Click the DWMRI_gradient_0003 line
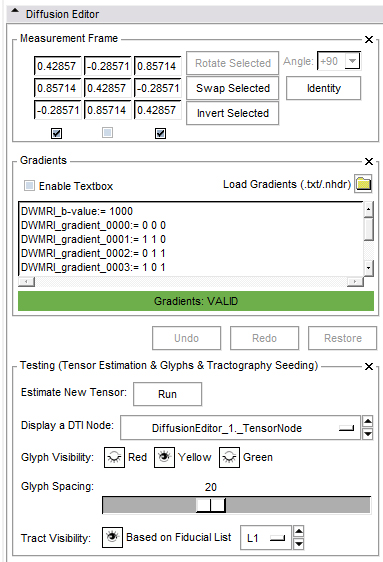The height and width of the screenshot is (562, 383). 93,267
